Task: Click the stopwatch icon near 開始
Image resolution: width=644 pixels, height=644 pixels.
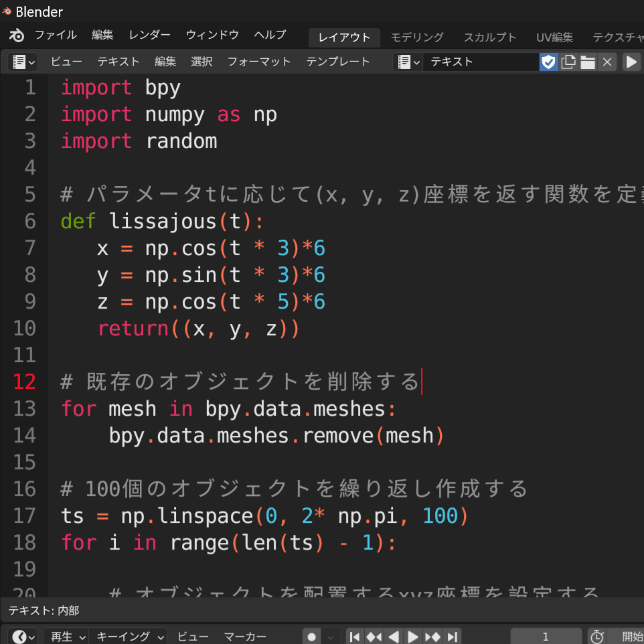Action: (597, 636)
